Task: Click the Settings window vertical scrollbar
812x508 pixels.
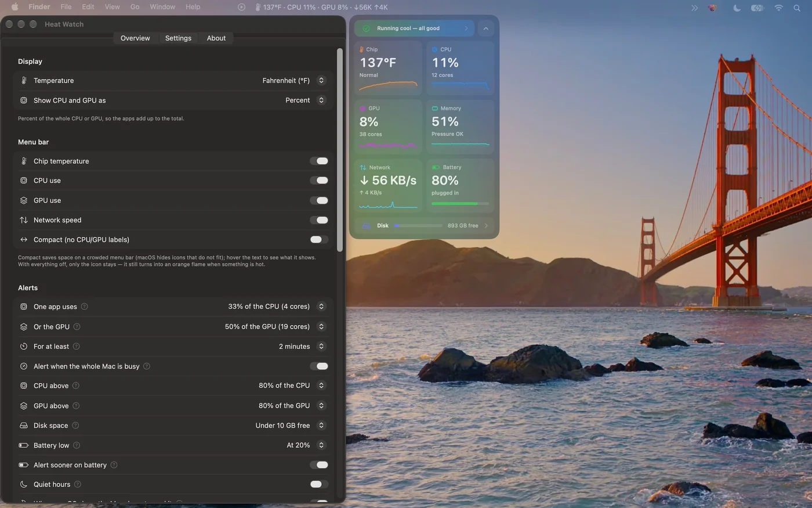Action: (x=340, y=150)
